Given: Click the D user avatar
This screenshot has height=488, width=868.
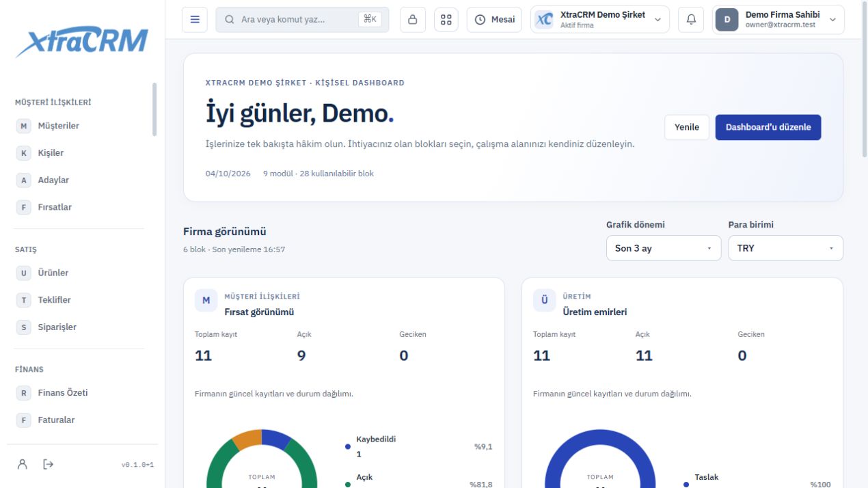Looking at the screenshot, I should click(727, 20).
